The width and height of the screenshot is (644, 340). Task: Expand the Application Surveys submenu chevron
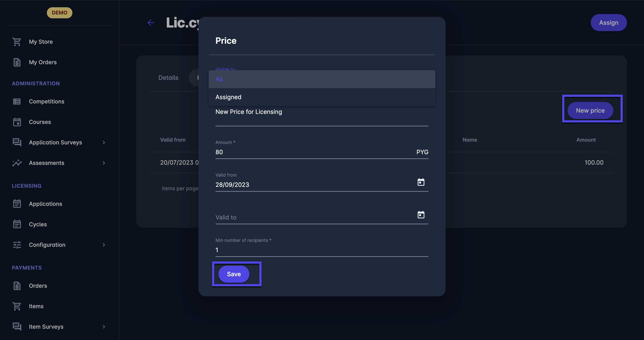tap(104, 142)
